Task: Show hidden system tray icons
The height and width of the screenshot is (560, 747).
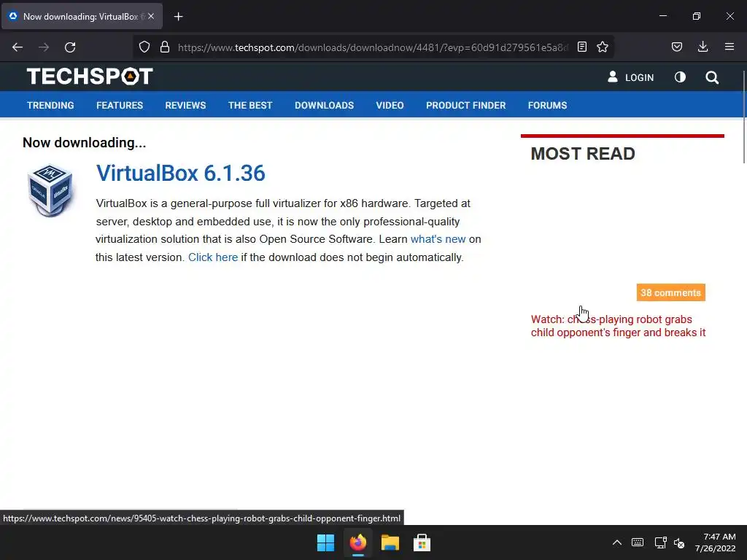Action: point(617,542)
